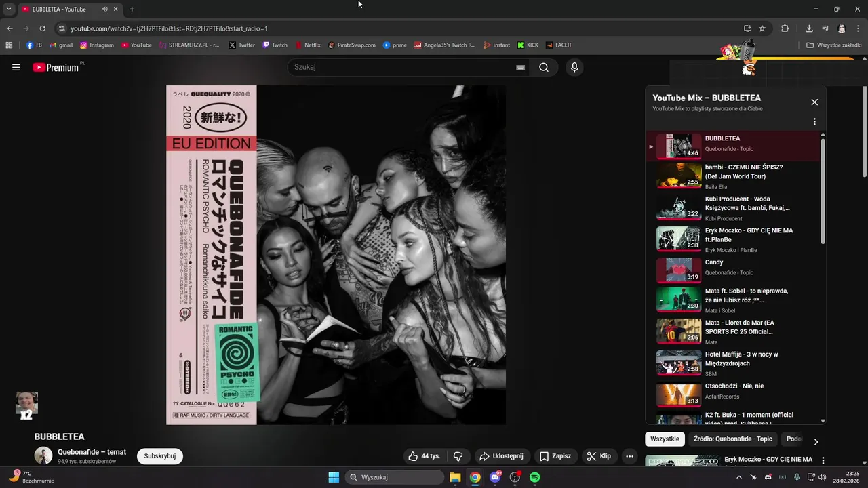The width and height of the screenshot is (868, 488).
Task: Mute the BUBBLETEA tab audio icon
Action: (x=104, y=9)
